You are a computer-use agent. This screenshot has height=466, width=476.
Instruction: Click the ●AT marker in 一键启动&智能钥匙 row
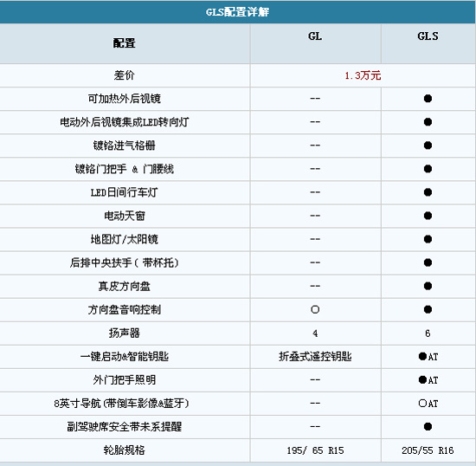(428, 357)
